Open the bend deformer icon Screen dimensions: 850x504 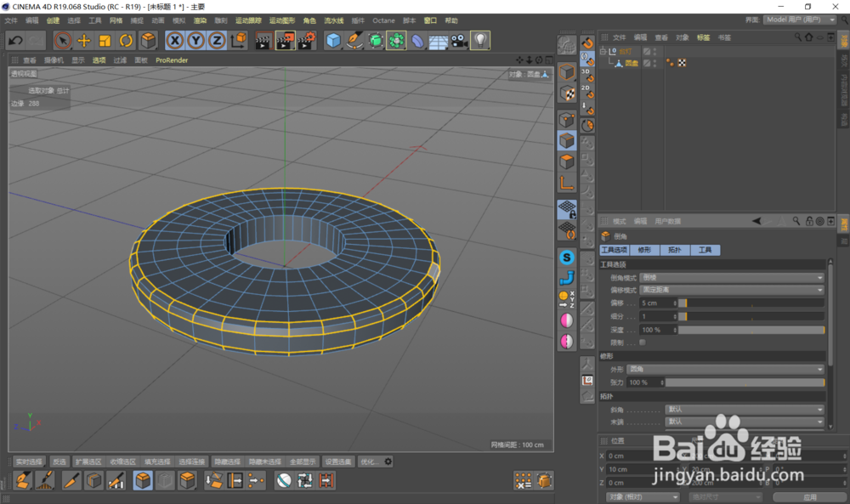pos(416,41)
